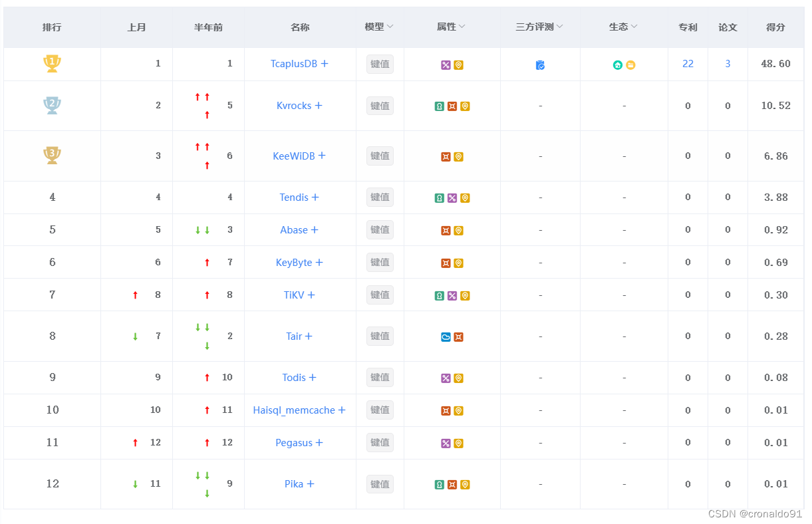Click the score 48.60 cell

775,64
